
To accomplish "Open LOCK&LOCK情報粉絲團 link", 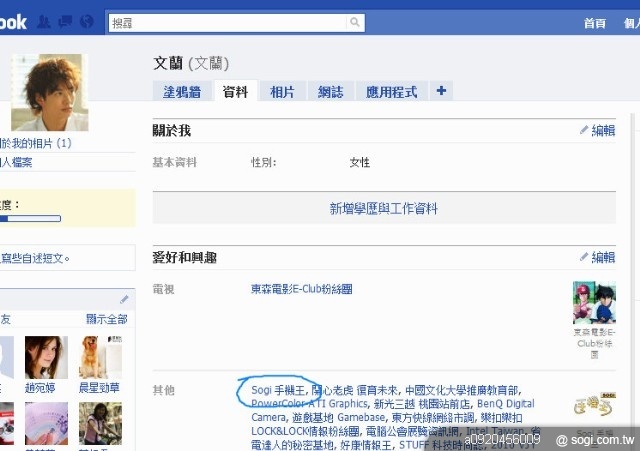I will click(305, 431).
